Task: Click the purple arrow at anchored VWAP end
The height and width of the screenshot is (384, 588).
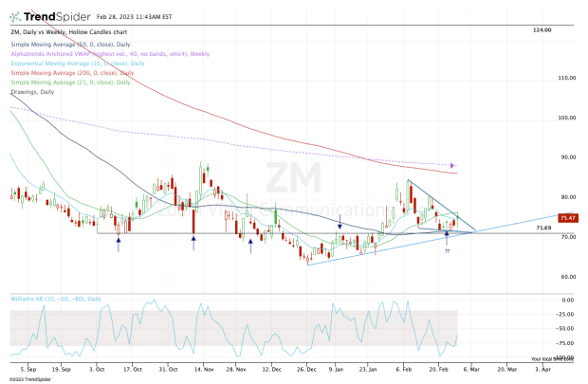Action: coord(453,165)
